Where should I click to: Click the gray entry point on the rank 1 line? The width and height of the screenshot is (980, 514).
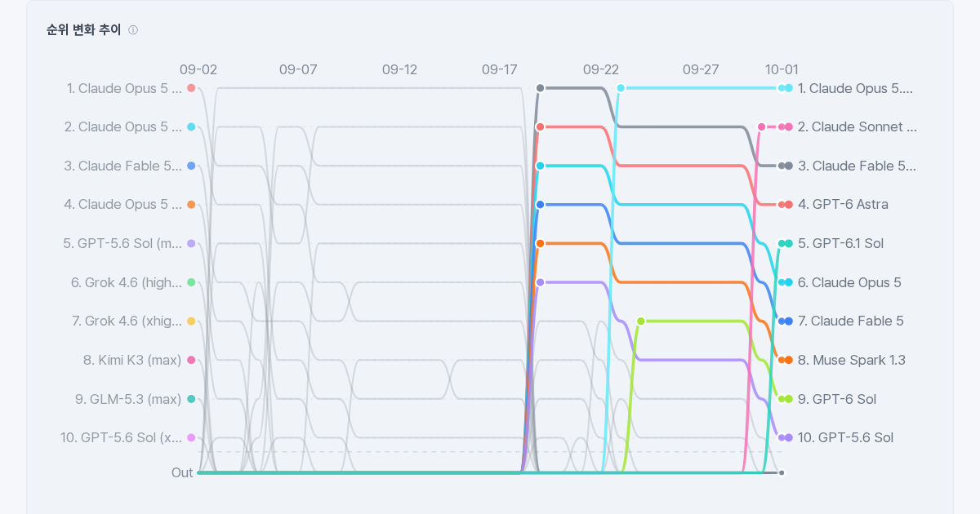[540, 88]
